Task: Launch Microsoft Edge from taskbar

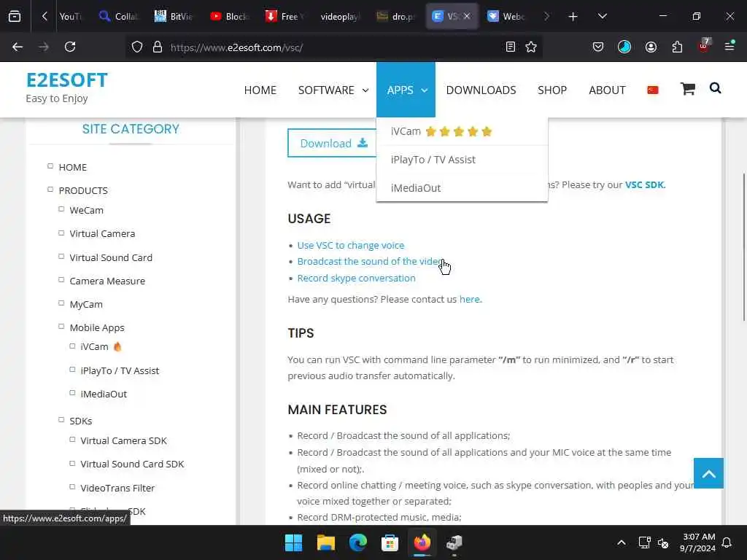Action: coord(357,542)
